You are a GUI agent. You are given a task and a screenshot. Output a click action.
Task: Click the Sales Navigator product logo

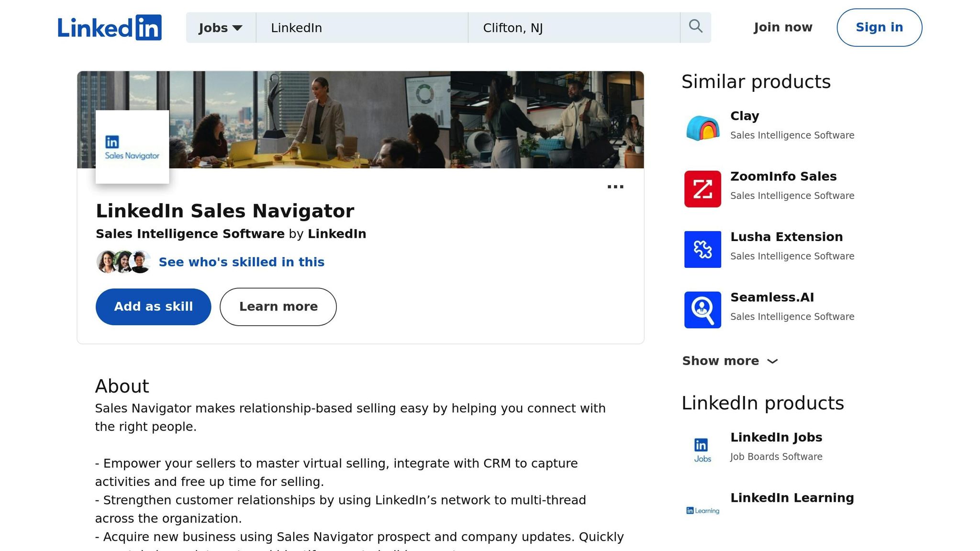(132, 147)
